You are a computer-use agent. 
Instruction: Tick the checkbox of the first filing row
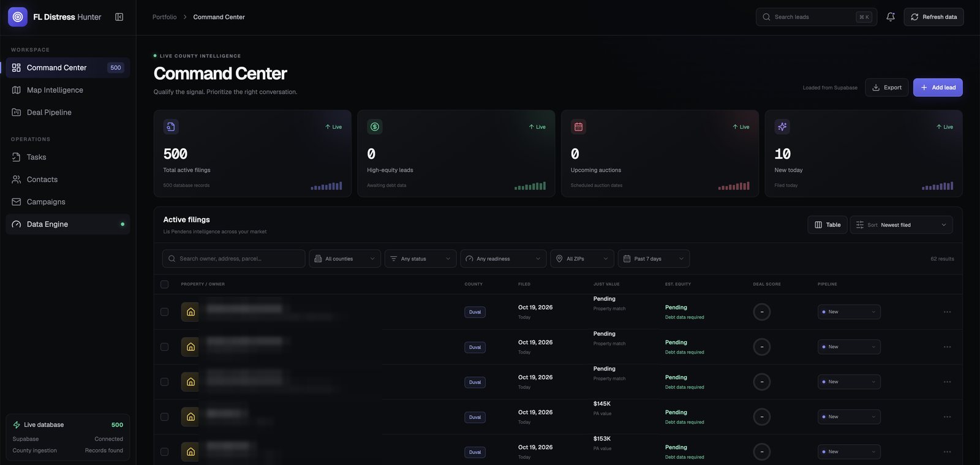pyautogui.click(x=164, y=312)
